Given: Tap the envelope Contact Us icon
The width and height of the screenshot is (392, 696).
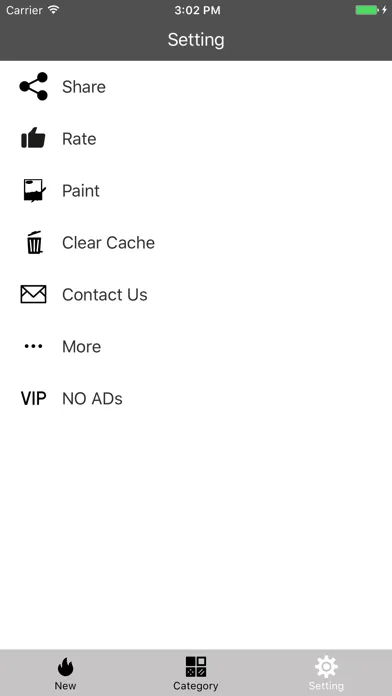Looking at the screenshot, I should coord(33,294).
